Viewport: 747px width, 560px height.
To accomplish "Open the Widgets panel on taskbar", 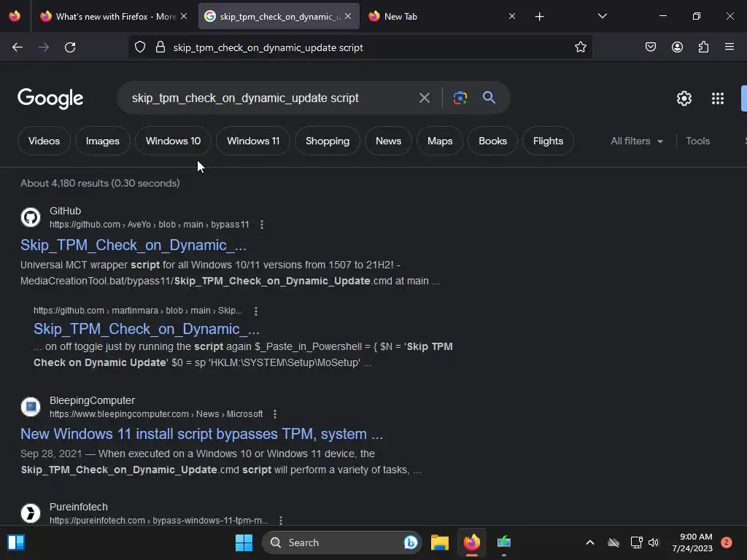I will coord(16,542).
